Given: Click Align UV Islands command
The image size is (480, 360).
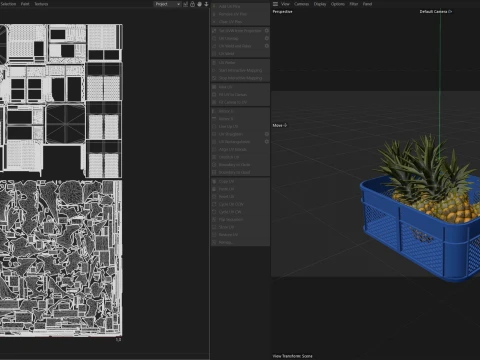Looking at the screenshot, I should tap(240, 149).
